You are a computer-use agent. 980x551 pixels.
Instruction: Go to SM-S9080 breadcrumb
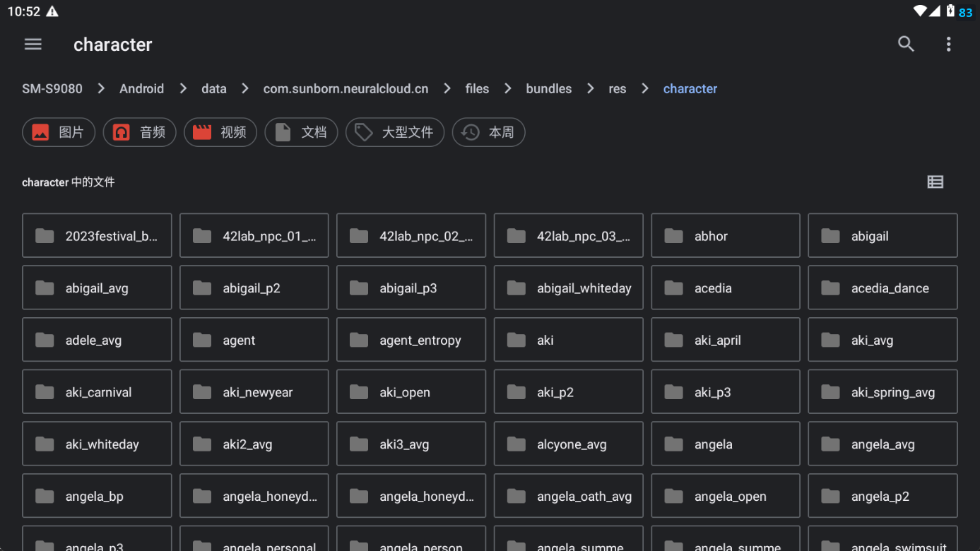pyautogui.click(x=52, y=88)
